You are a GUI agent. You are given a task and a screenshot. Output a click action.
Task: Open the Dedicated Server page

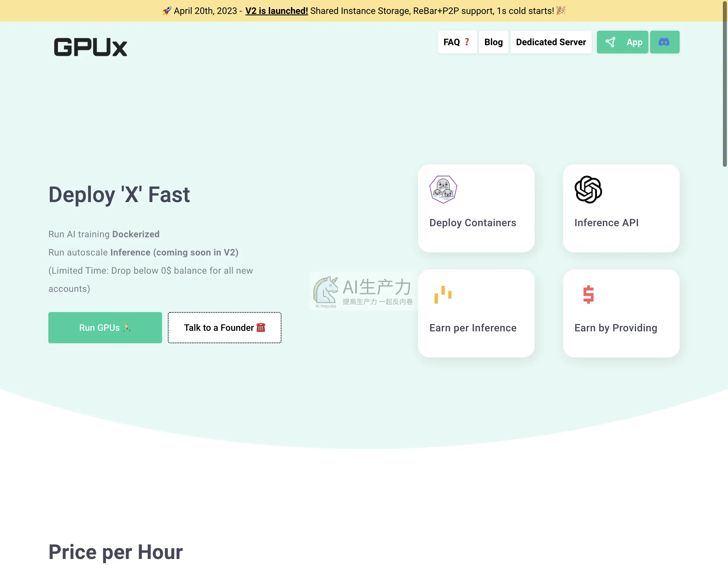pyautogui.click(x=551, y=42)
